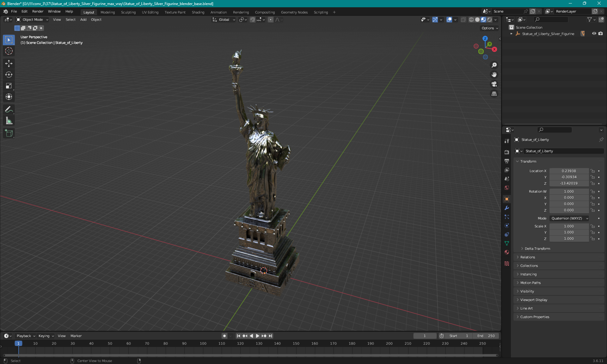Expand Statue_of_Liberty_Silver_Figurine in the outliner
The image size is (607, 364).
tap(512, 34)
